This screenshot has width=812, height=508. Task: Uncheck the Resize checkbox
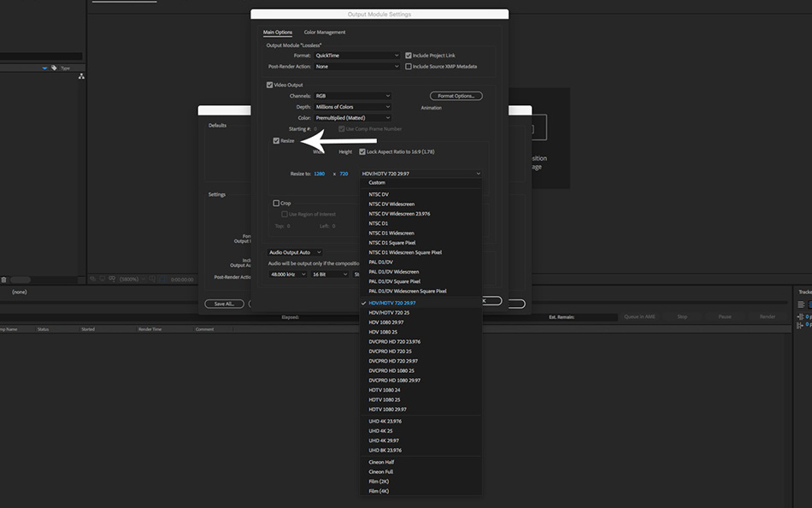(x=276, y=140)
